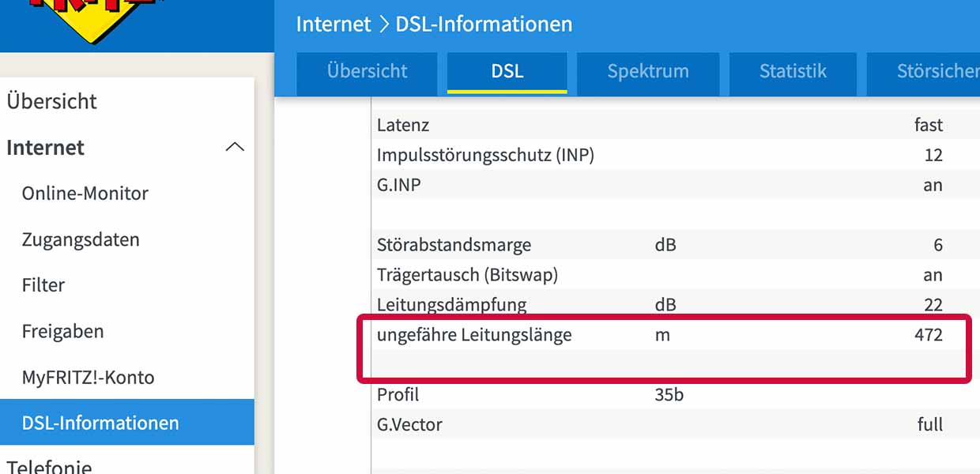
Task: Switch to the Spektrum tab
Action: tap(647, 71)
